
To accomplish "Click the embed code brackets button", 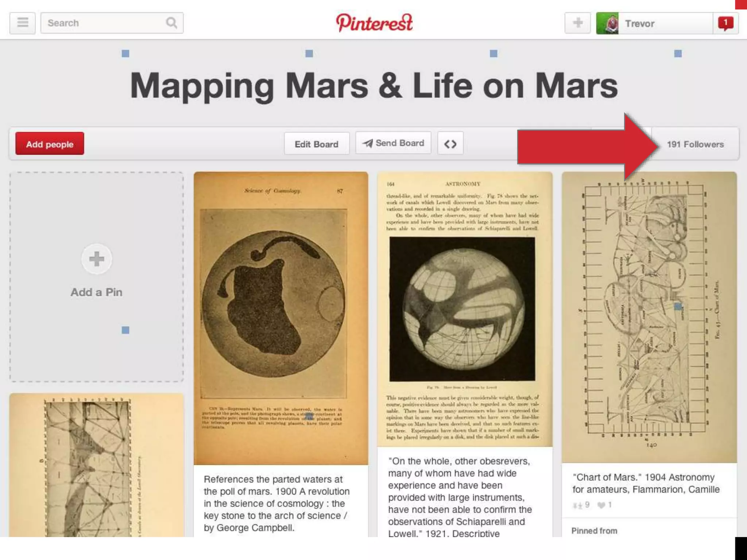I will [450, 144].
